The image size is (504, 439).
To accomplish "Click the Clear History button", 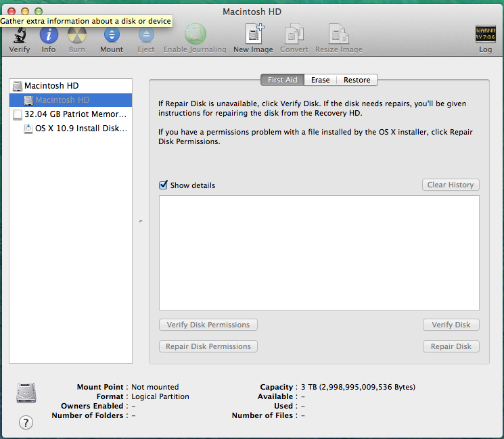I will tap(451, 185).
